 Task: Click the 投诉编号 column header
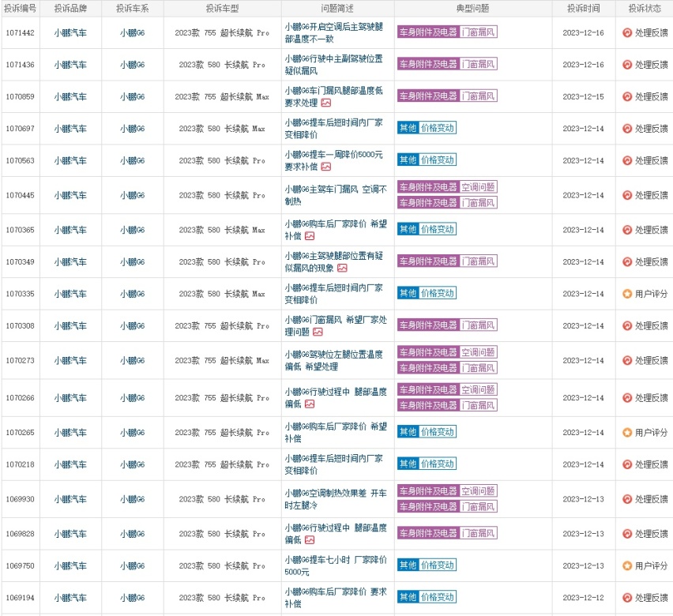pos(21,9)
